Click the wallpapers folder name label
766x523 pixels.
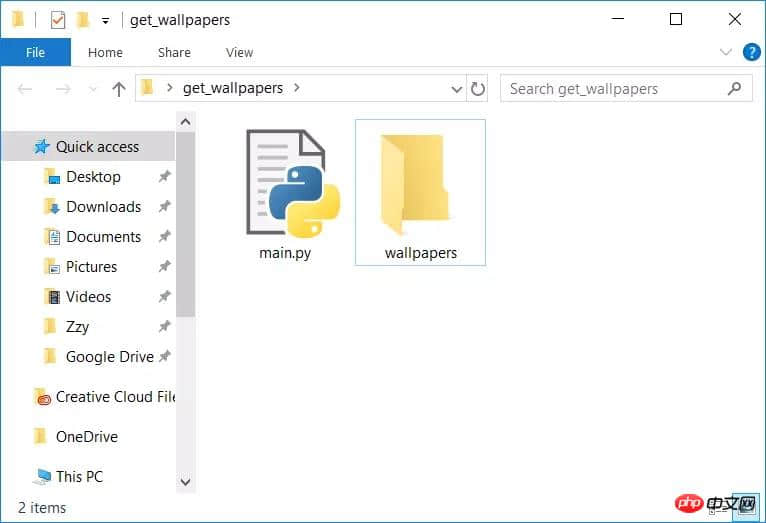421,253
